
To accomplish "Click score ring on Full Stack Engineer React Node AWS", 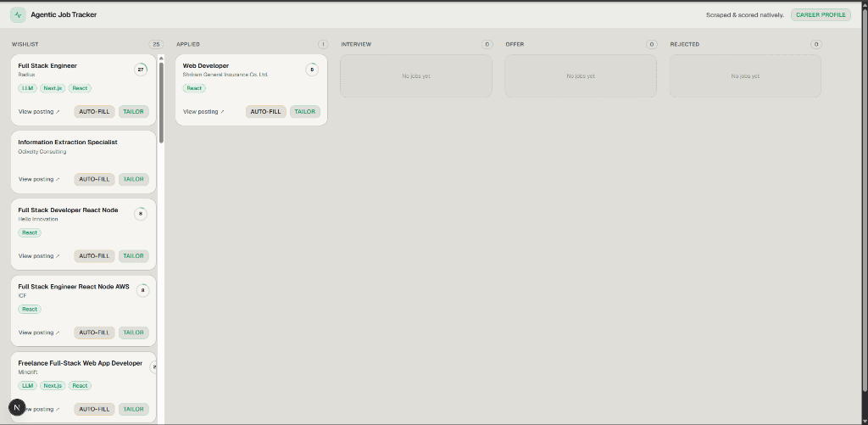I will coord(142,290).
